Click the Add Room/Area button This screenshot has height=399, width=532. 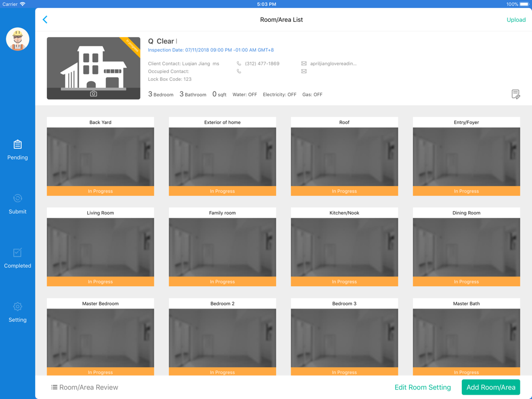[491, 387]
